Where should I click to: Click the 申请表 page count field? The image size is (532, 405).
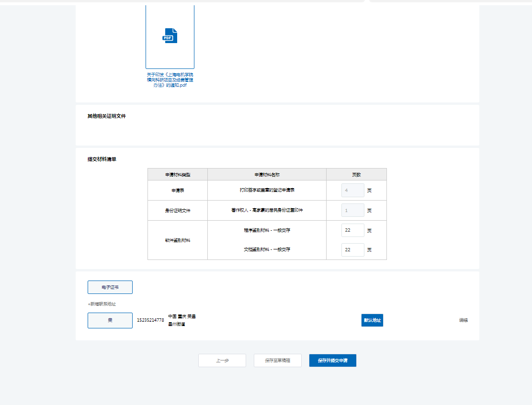point(352,190)
